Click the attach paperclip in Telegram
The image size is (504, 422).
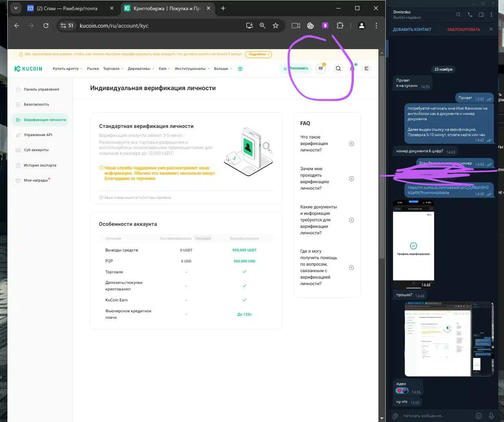tap(395, 416)
